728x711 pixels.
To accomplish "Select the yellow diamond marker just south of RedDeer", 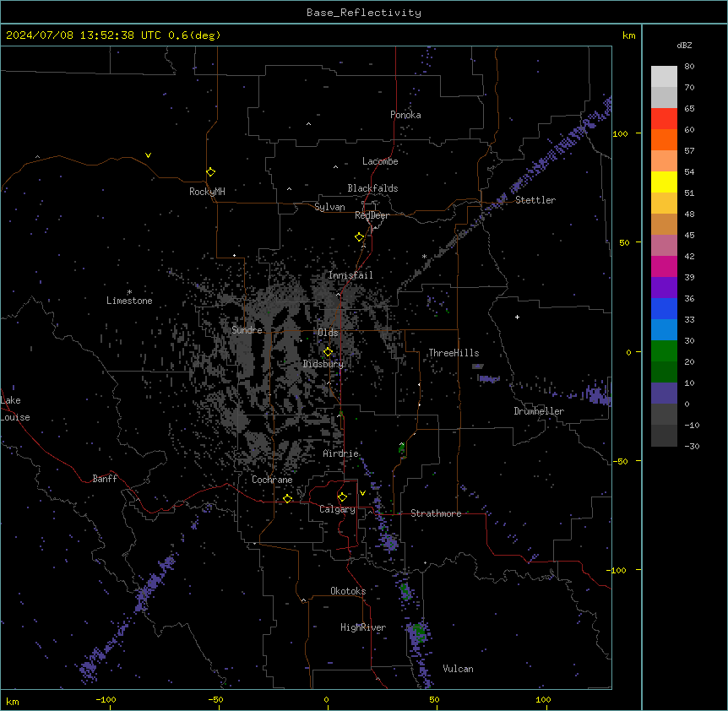I will [360, 237].
